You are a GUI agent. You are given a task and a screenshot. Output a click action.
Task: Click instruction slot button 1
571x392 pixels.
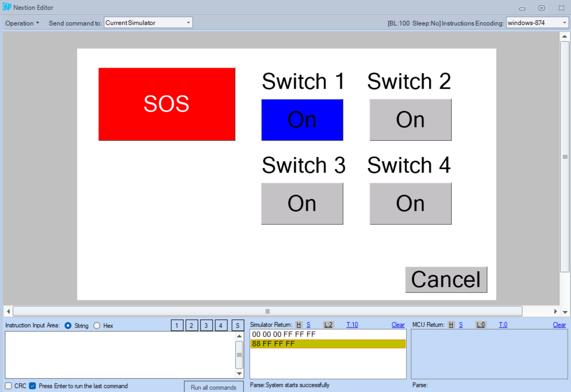(177, 326)
